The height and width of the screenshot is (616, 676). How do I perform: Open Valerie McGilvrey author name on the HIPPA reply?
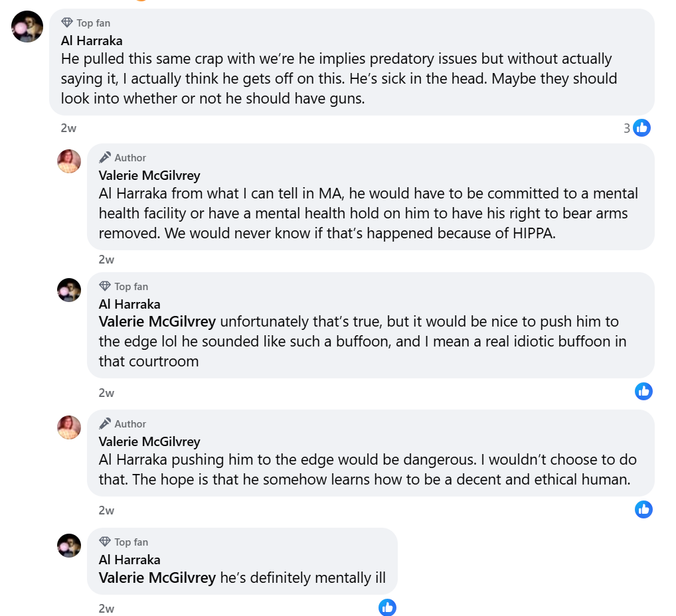[149, 175]
